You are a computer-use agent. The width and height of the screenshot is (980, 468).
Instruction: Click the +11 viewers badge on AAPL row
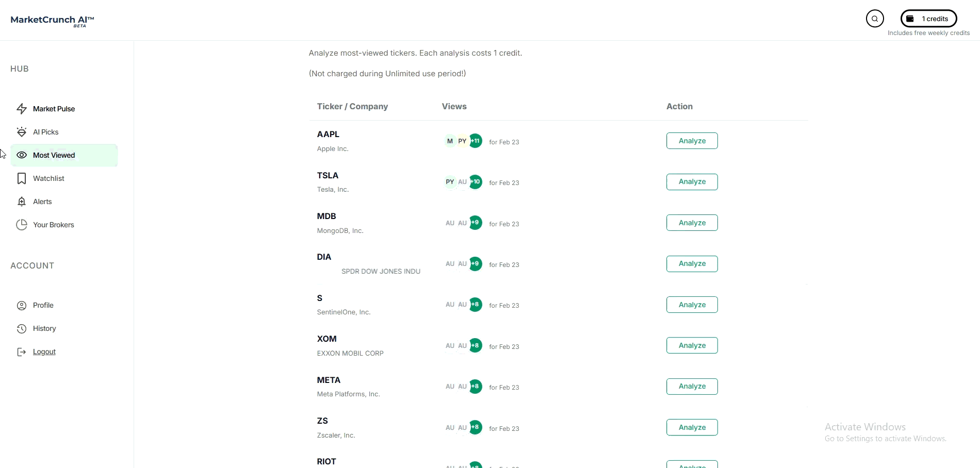tap(476, 141)
